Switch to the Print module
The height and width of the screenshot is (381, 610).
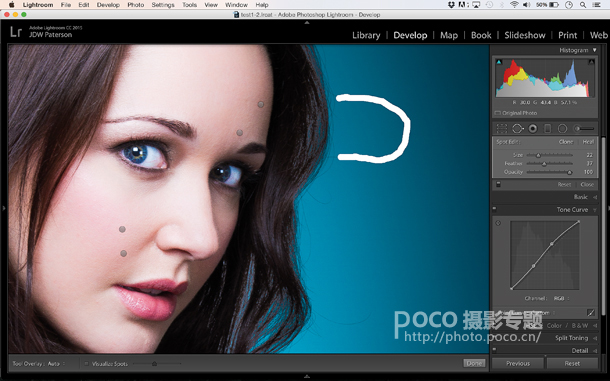568,35
